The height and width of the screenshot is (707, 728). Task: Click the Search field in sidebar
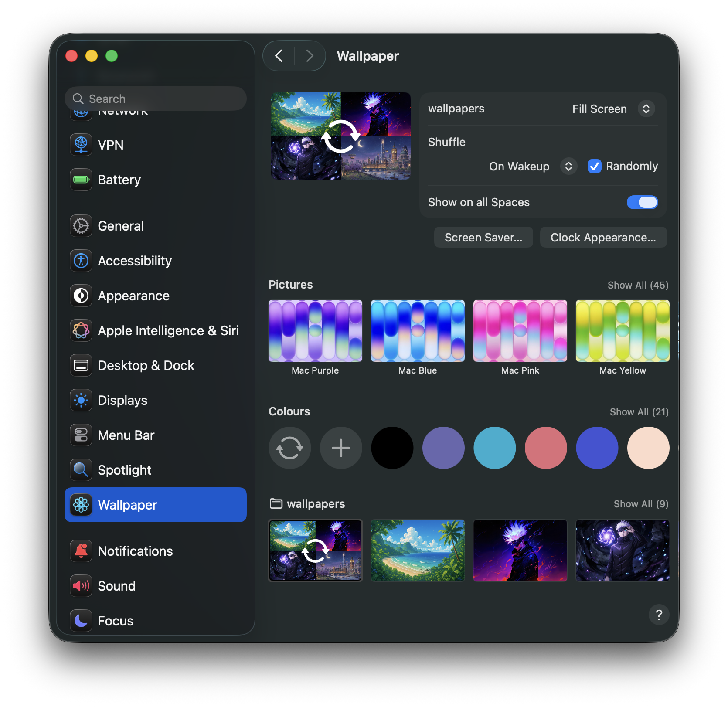pos(156,99)
